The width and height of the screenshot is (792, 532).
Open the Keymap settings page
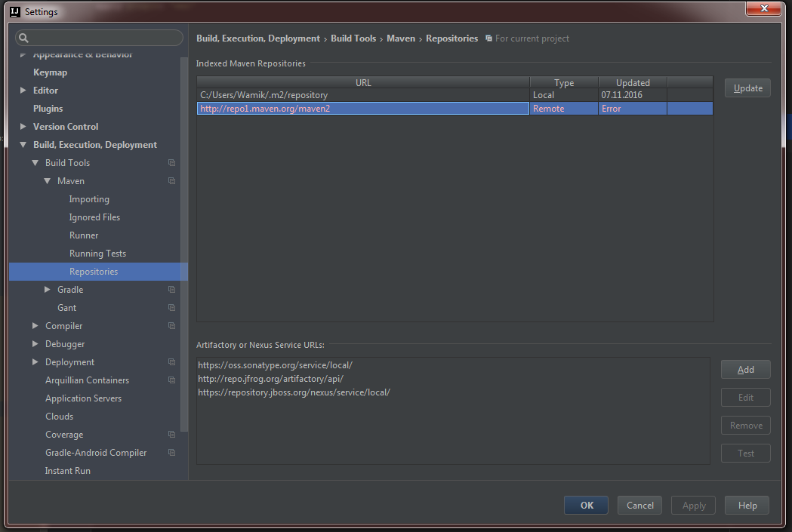[50, 72]
